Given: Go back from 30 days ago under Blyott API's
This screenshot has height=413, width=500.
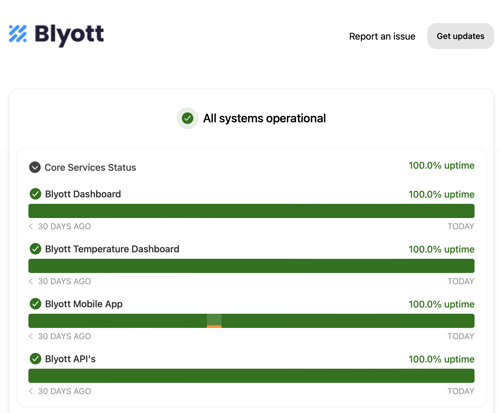Looking at the screenshot, I should point(31,391).
